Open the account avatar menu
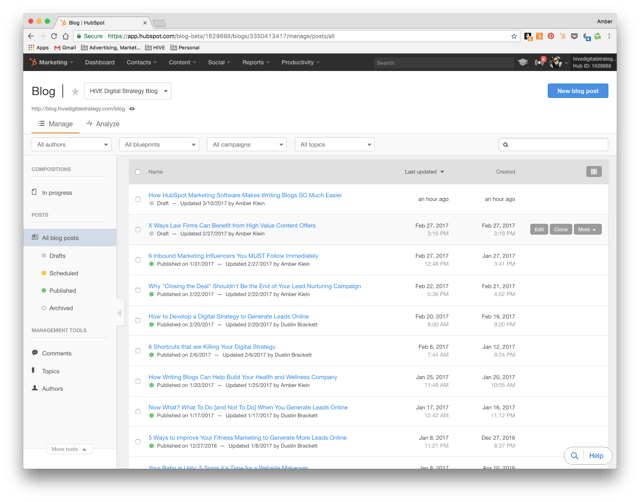640x502 pixels. [556, 62]
